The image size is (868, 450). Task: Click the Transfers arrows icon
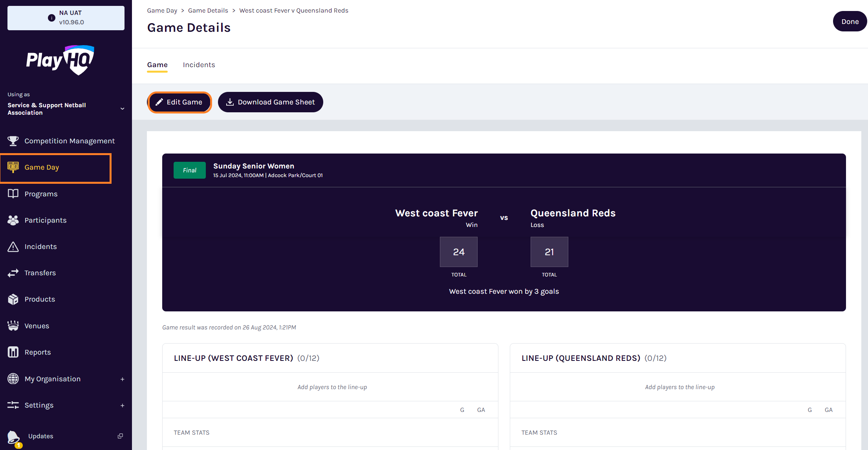coord(13,273)
